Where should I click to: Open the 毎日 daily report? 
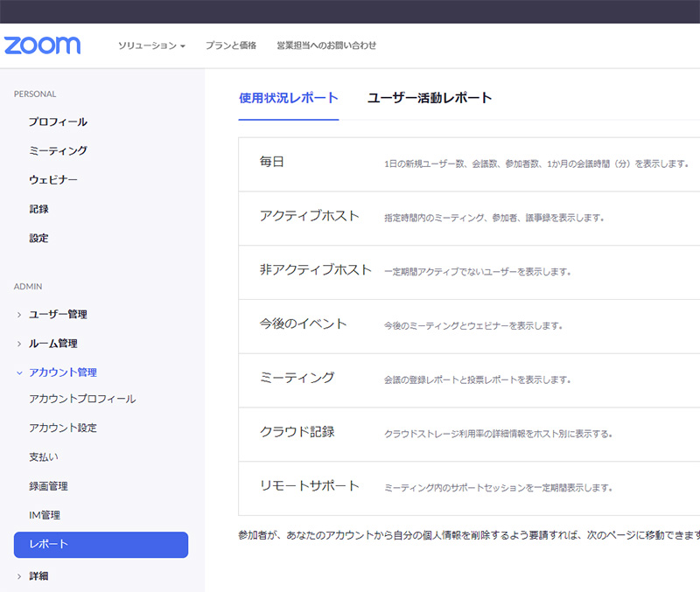tap(272, 163)
